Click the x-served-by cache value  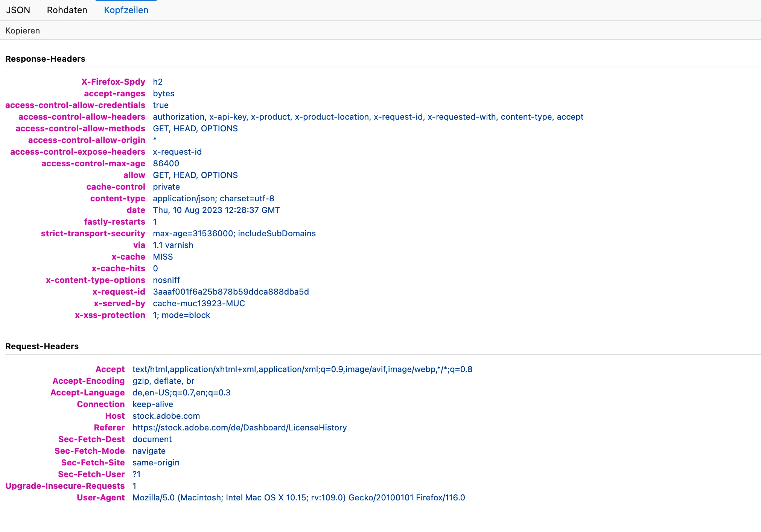(x=199, y=303)
